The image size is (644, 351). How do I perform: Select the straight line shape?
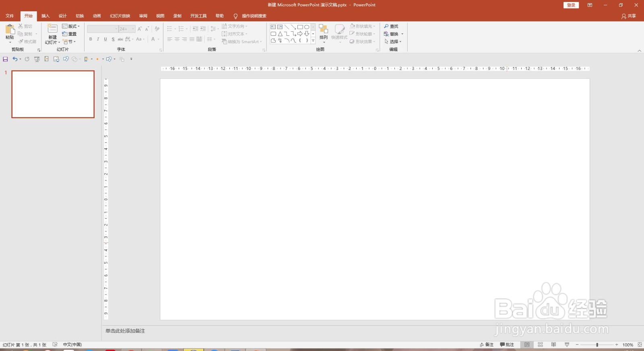tap(287, 27)
